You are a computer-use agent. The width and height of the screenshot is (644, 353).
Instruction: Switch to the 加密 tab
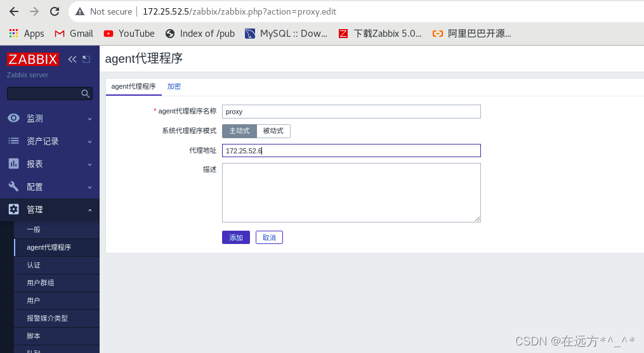click(174, 86)
